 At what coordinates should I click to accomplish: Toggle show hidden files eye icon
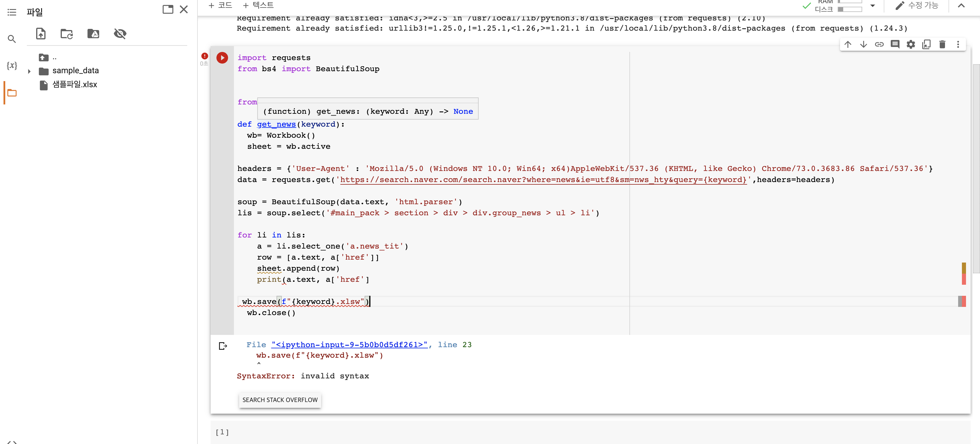click(120, 34)
